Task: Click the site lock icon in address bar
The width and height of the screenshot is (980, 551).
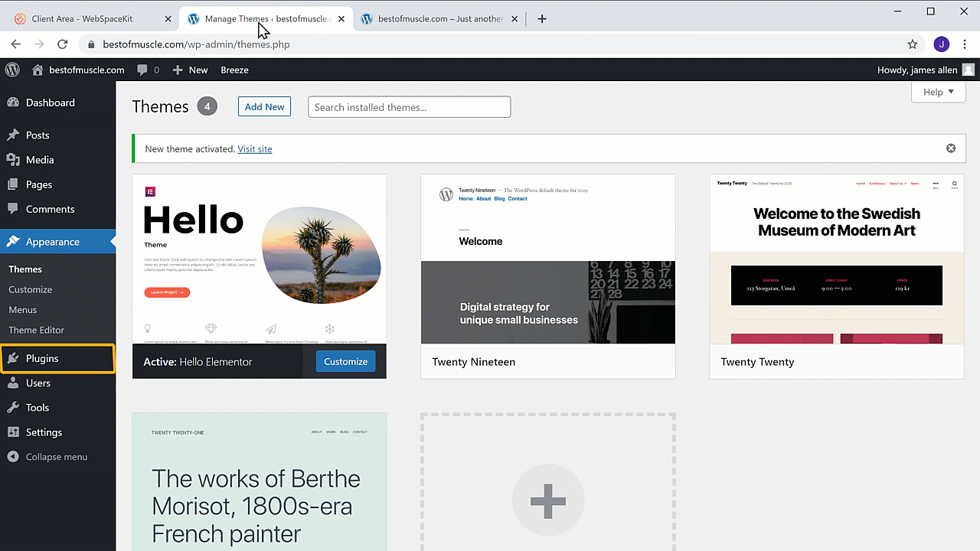Action: click(x=91, y=44)
